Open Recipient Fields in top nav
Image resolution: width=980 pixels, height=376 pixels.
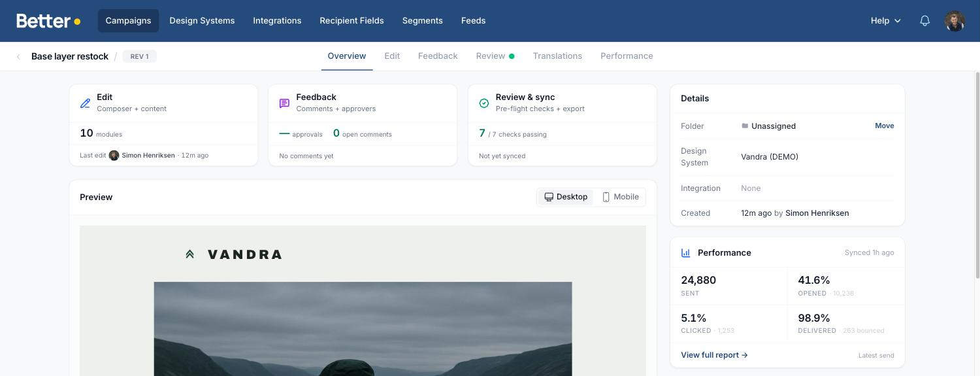[x=351, y=21]
